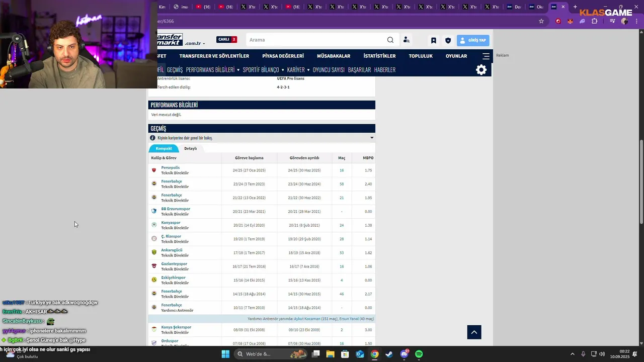The width and height of the screenshot is (644, 362).
Task: Click the Giriş Yap login button
Action: click(473, 40)
